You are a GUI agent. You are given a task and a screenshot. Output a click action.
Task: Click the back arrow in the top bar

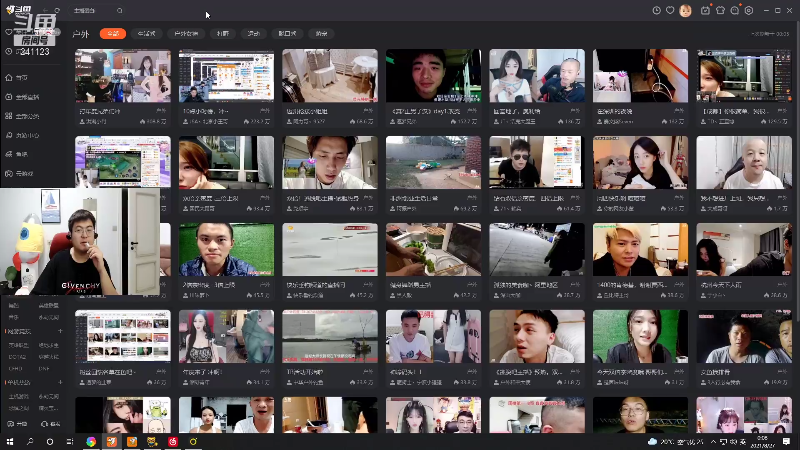point(45,10)
